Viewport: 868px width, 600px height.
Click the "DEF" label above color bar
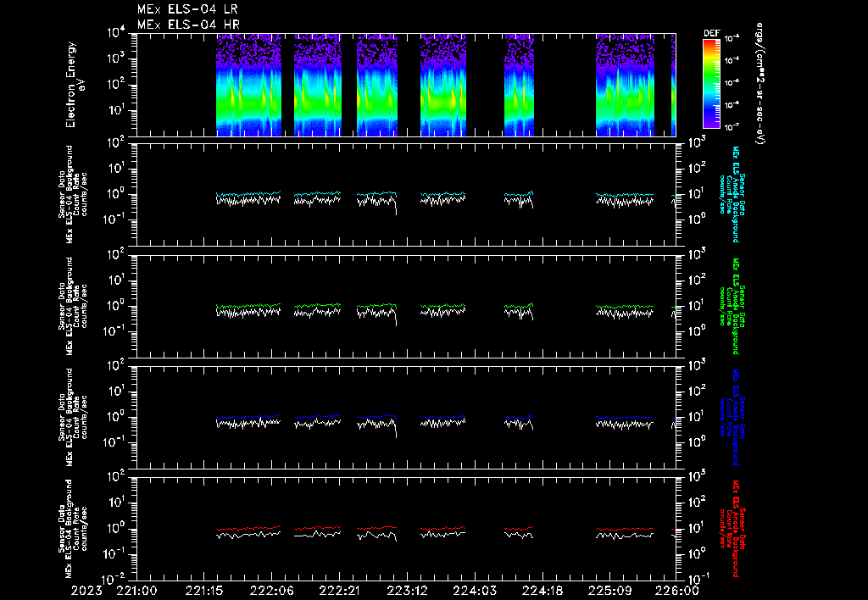tap(711, 33)
